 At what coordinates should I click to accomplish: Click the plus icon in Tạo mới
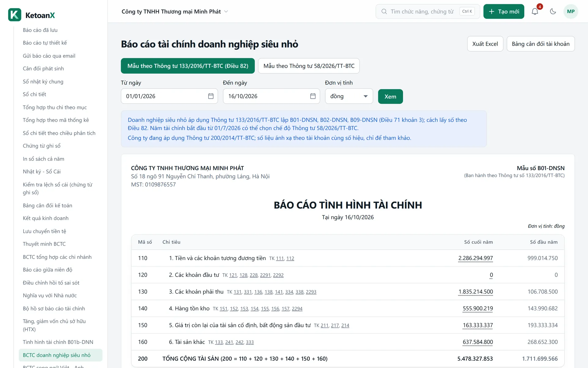(x=492, y=11)
